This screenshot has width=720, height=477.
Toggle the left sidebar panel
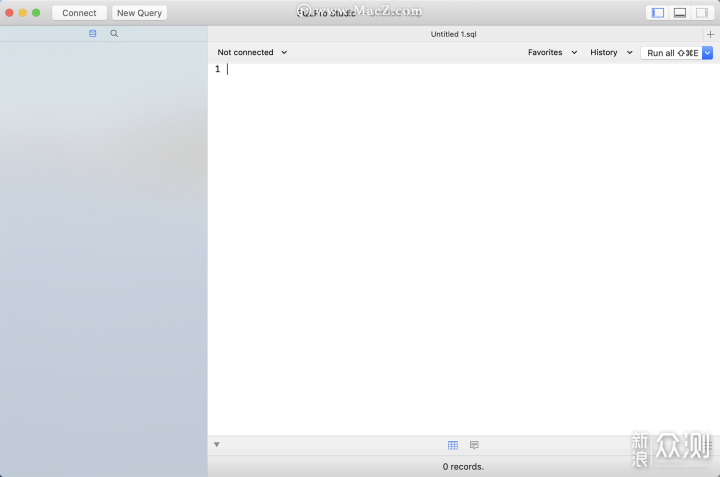[x=658, y=13]
